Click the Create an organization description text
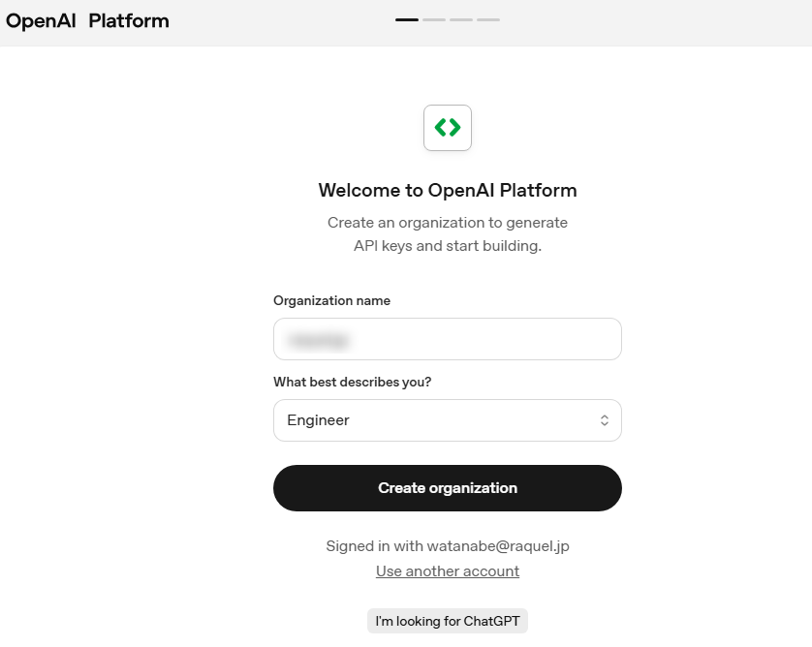 448,223
